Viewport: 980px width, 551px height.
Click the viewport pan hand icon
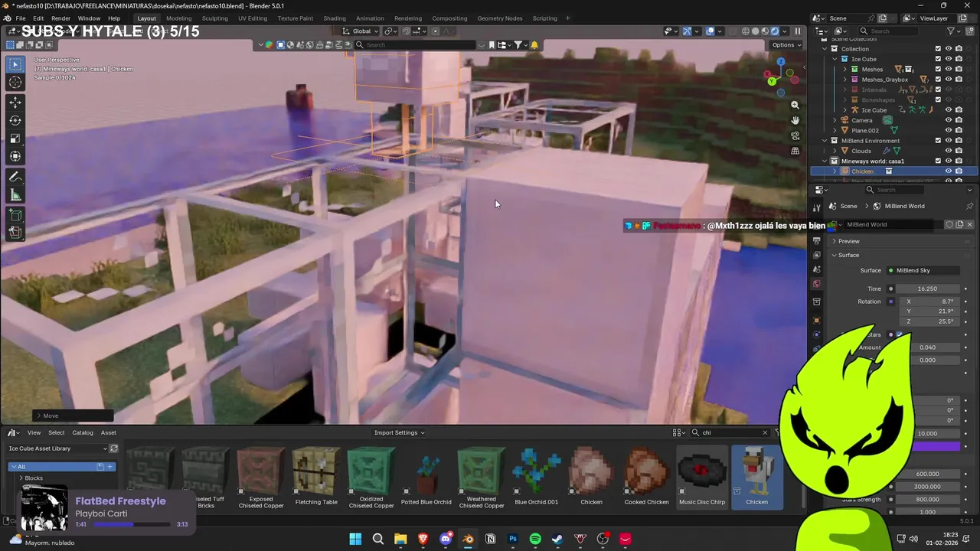point(795,121)
